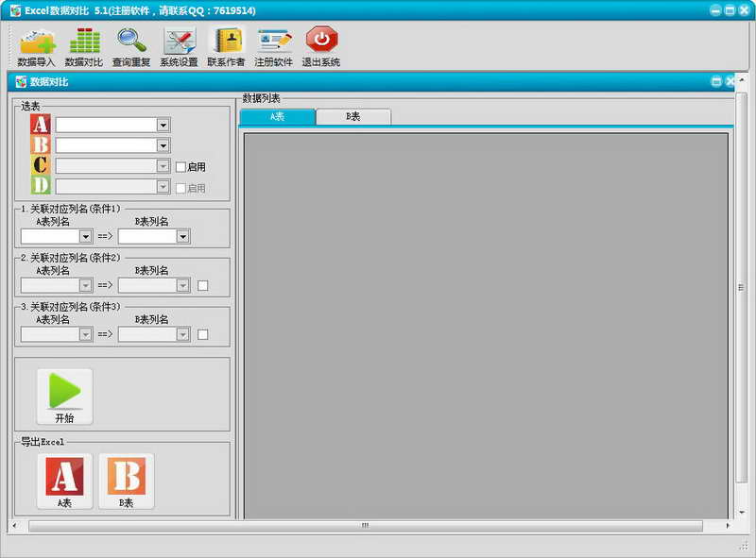Screen dimensions: 756x558
Task: Enable table C with 启用 checkbox
Action: (180, 167)
